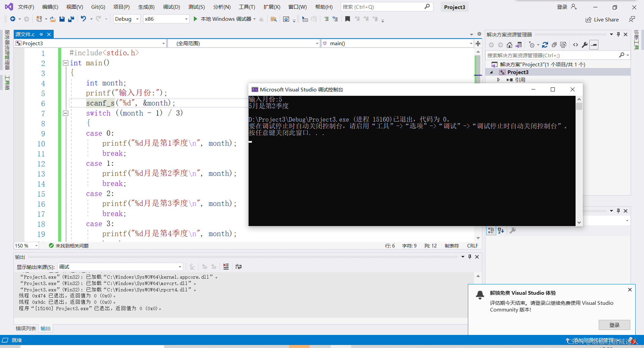644x348 pixels.
Task: Click the Home icon in Solution Explorer
Action: click(509, 45)
